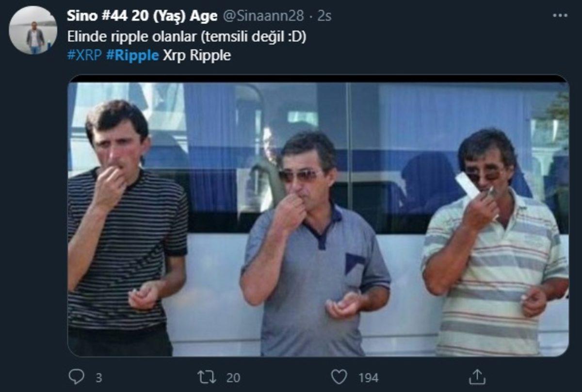Open the bold #Ripple hashtag link

click(132, 55)
